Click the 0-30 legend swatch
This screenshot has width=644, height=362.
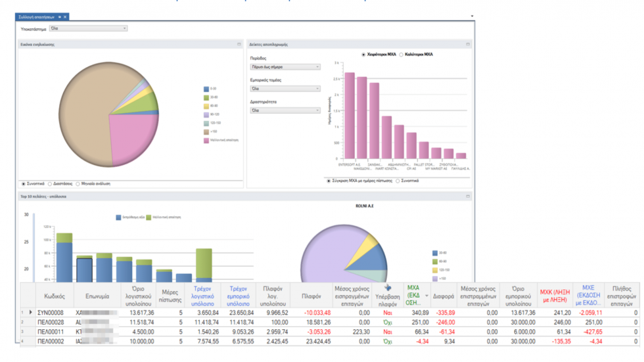[206, 89]
